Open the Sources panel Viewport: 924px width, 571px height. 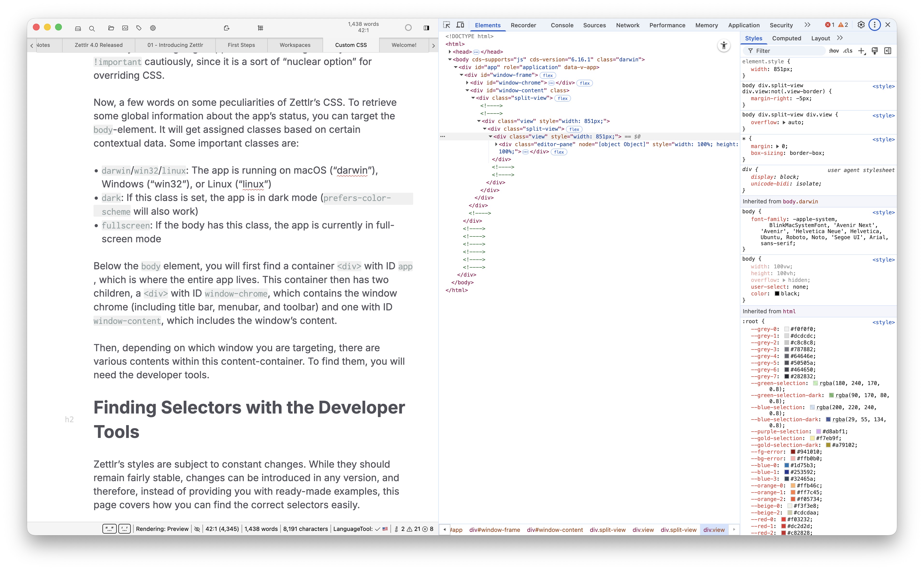click(594, 25)
